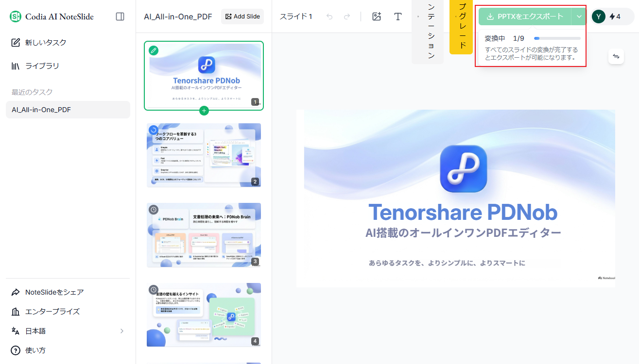Screen dimensions: 639x364
Task: Select slide 3 PDNob Brain thumbnail
Action: tap(204, 235)
